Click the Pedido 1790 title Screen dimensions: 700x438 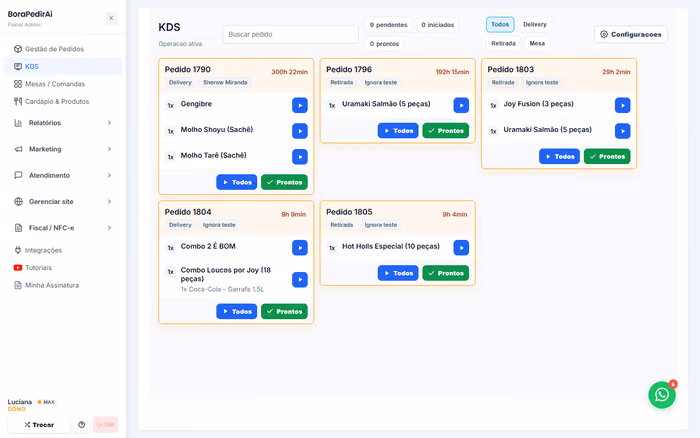pos(188,70)
